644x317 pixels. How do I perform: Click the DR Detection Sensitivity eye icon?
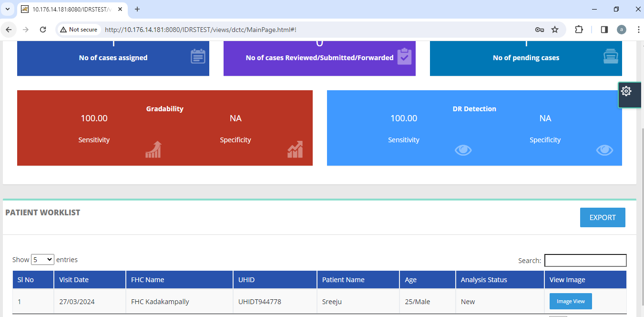[x=463, y=150]
